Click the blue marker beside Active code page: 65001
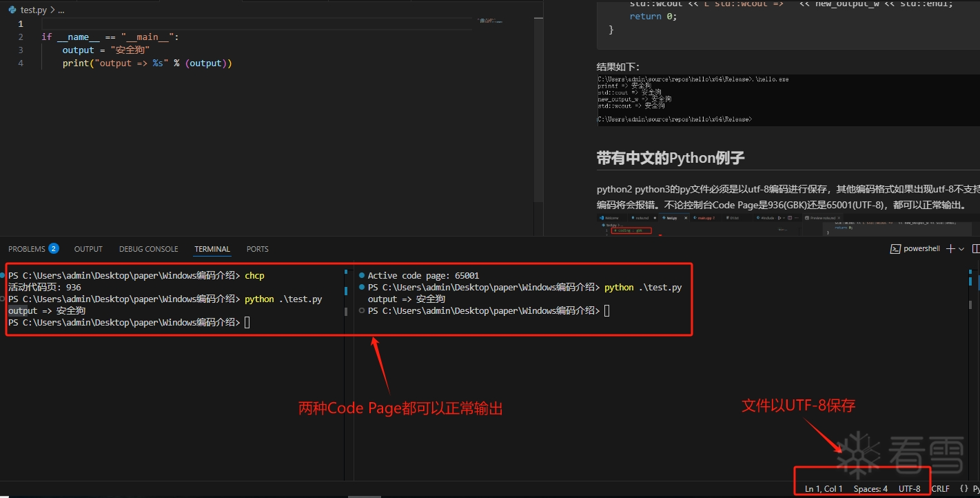This screenshot has width=980, height=498. point(362,275)
